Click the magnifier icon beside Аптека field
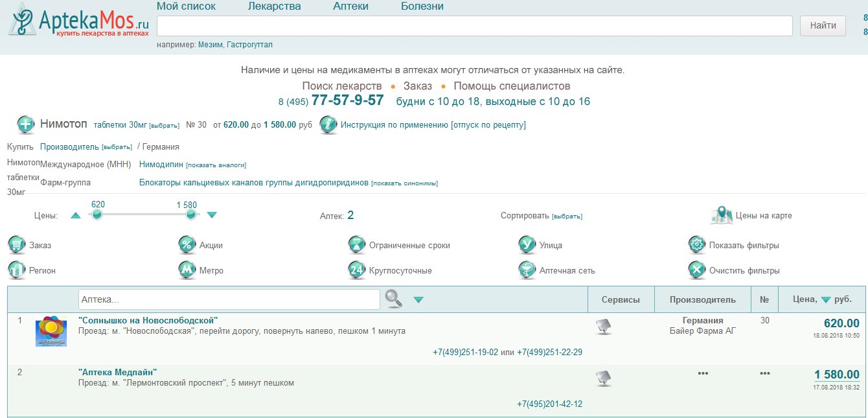Image resolution: width=868 pixels, height=418 pixels. tap(394, 299)
